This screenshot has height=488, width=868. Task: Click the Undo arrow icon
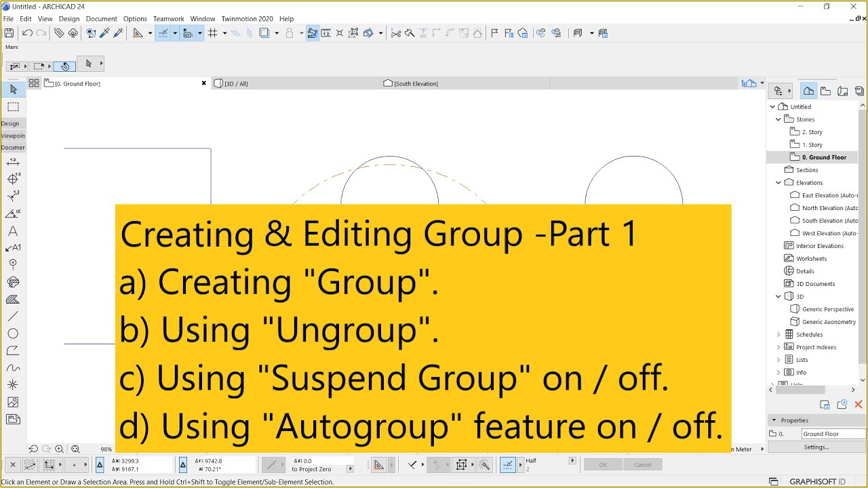click(x=27, y=33)
